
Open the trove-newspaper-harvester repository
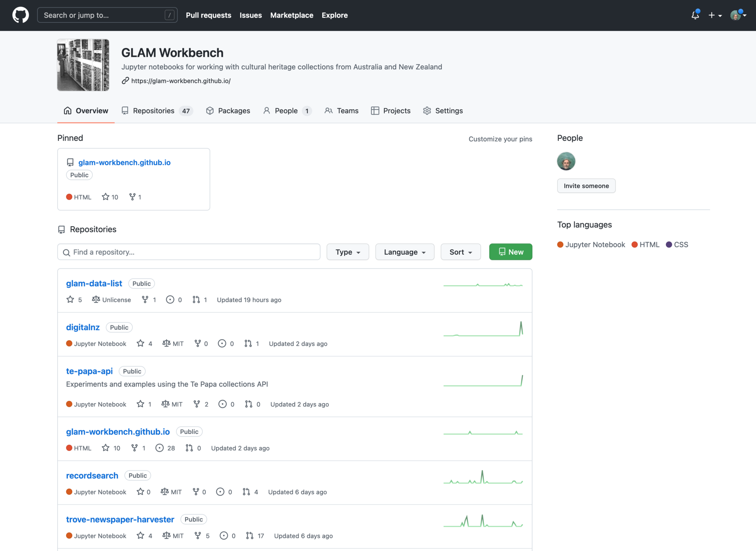click(x=120, y=520)
